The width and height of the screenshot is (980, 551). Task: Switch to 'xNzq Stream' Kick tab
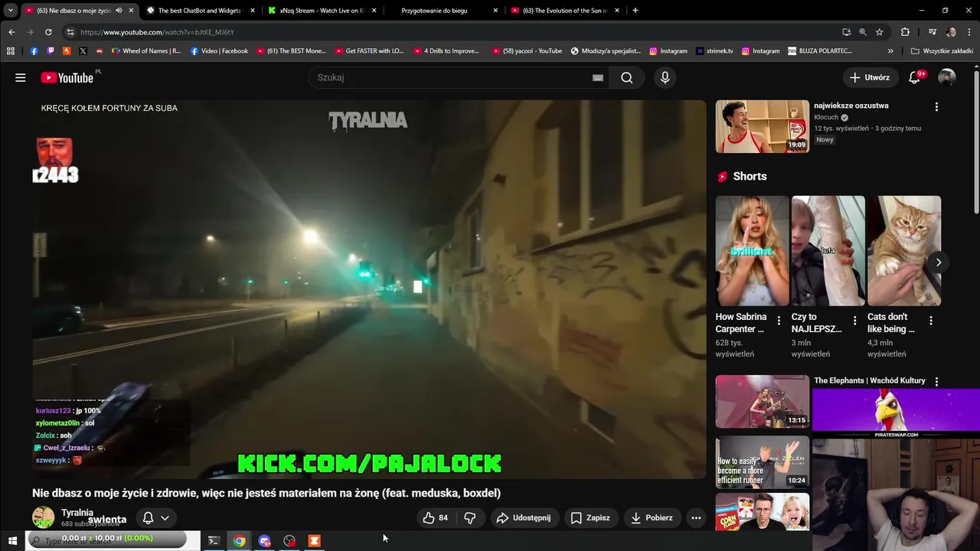coord(322,11)
